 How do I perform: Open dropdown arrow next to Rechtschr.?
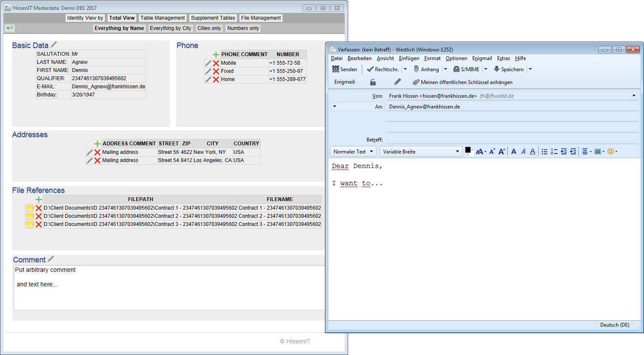(x=405, y=69)
